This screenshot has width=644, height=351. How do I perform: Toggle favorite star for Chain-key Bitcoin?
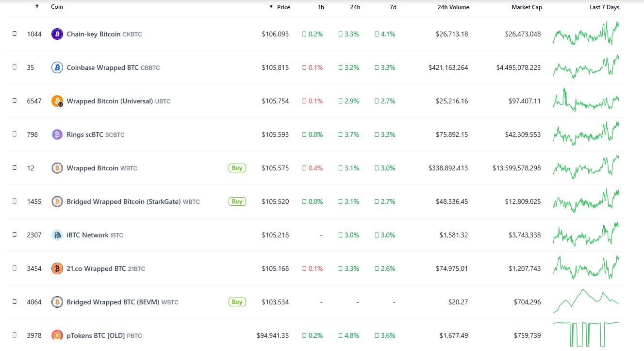point(15,34)
